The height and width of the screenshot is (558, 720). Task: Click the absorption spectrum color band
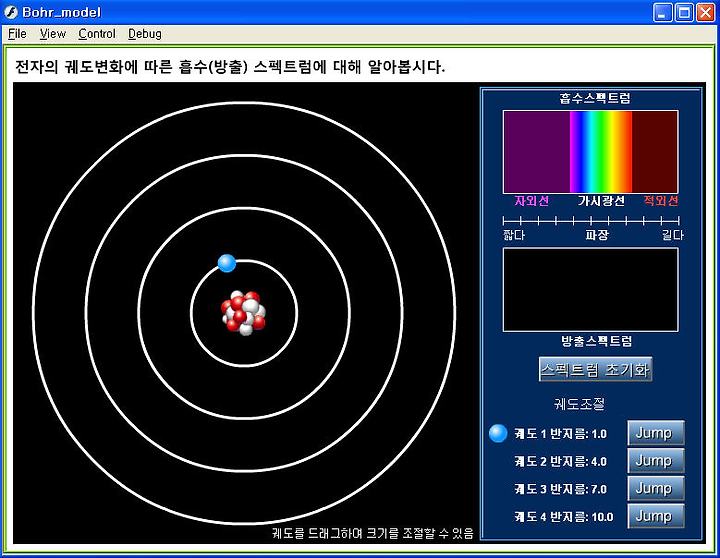[591, 152]
